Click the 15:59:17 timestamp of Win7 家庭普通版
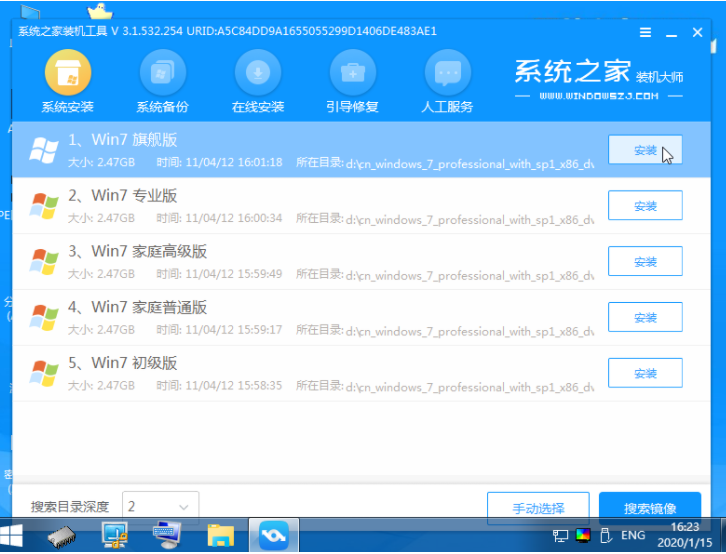This screenshot has height=554, width=726. (219, 330)
